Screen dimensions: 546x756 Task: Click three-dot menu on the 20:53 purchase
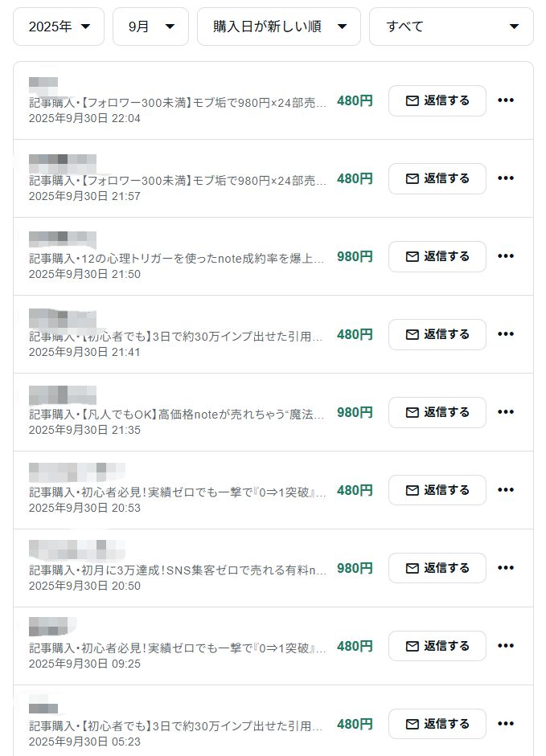pyautogui.click(x=505, y=490)
